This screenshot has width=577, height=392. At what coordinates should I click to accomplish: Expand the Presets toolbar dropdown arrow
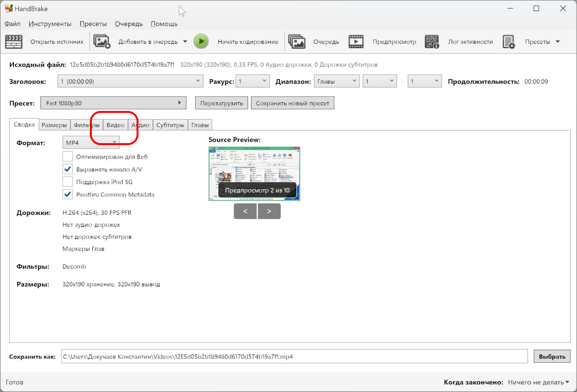point(558,42)
